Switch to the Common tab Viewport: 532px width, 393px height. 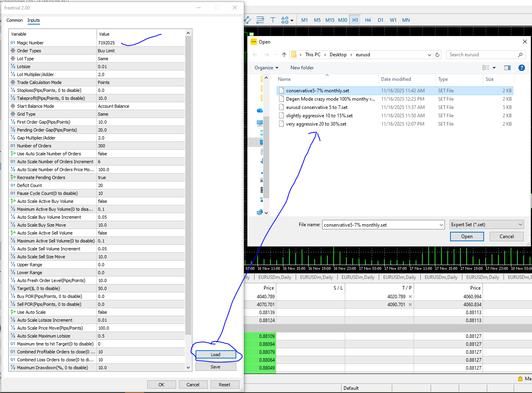15,20
